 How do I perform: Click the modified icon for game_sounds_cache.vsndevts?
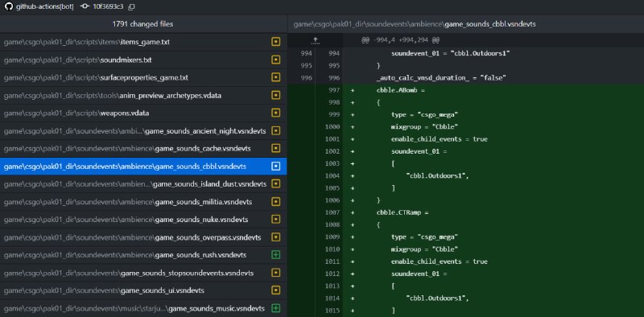[x=276, y=148]
